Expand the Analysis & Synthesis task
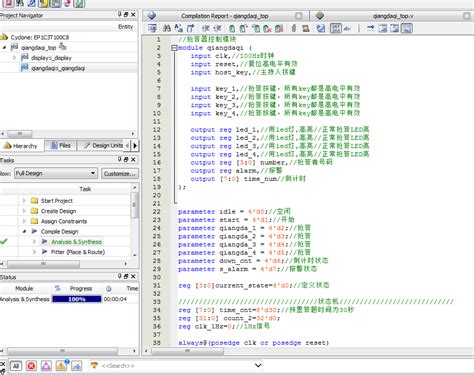Screen dimensions: 474x375 34,242
